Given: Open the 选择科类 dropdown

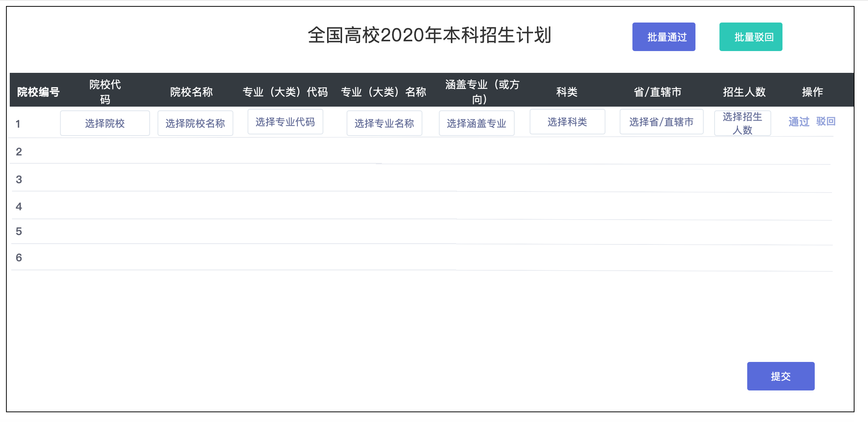Looking at the screenshot, I should tap(567, 122).
